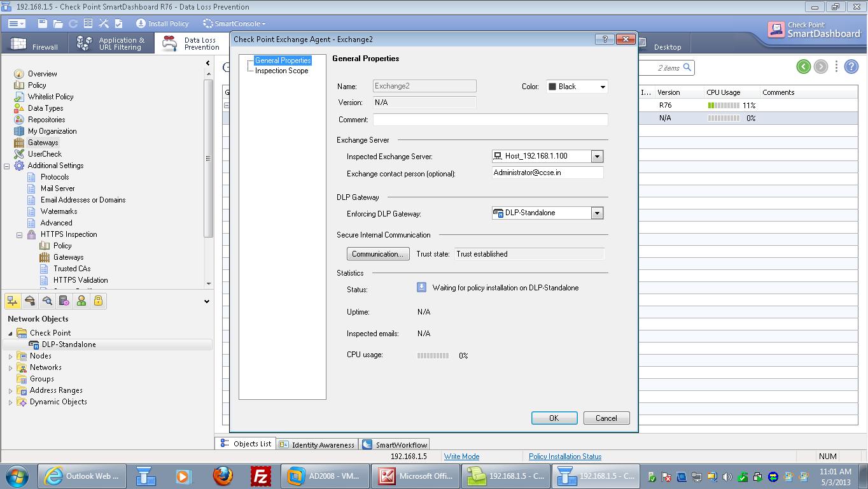
Task: Click the Comment text field
Action: click(x=490, y=120)
